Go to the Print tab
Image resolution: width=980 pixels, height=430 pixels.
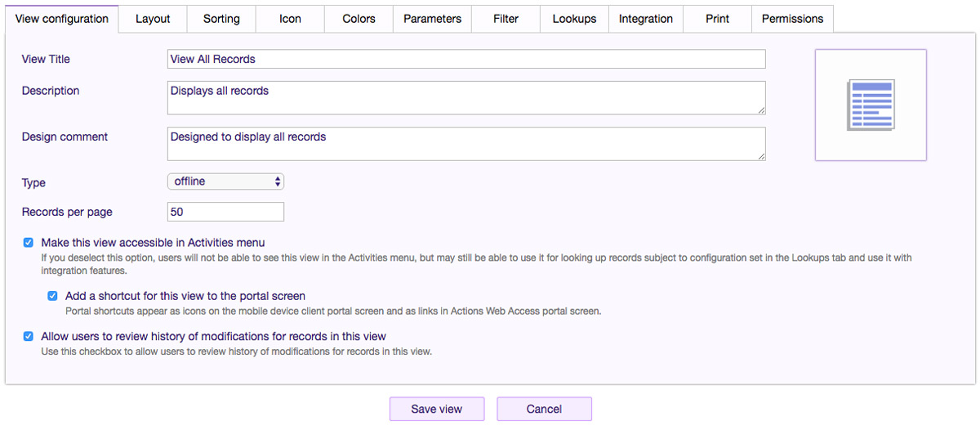pyautogui.click(x=717, y=19)
